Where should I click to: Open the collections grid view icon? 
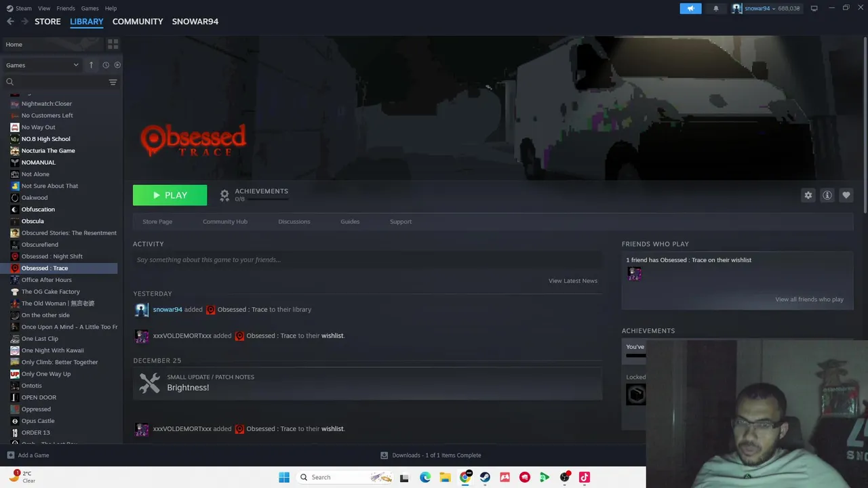(113, 44)
